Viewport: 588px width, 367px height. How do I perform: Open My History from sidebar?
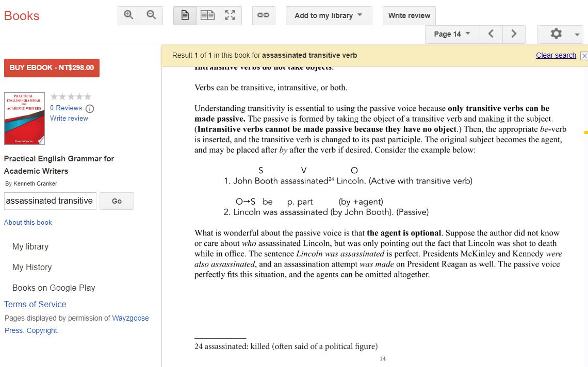tap(32, 267)
